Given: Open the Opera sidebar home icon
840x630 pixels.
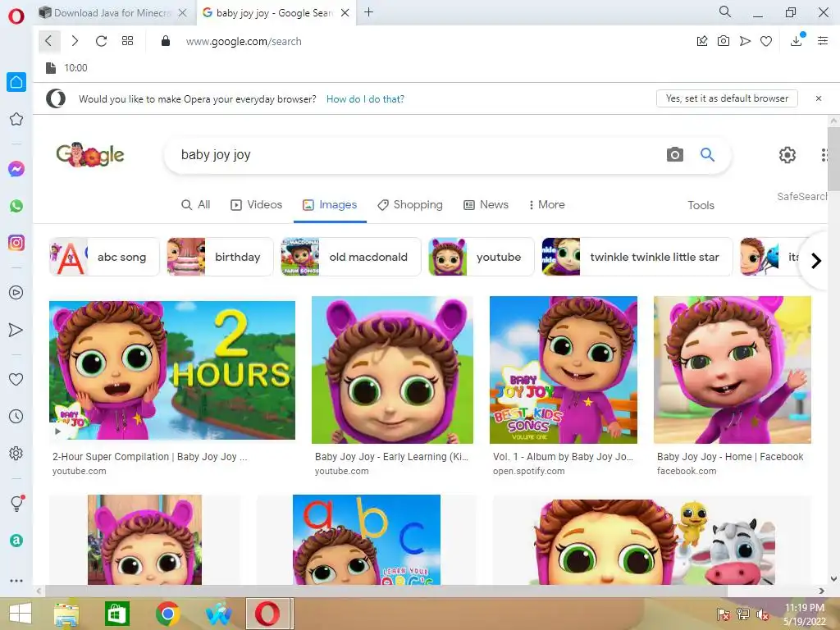Looking at the screenshot, I should tap(16, 82).
